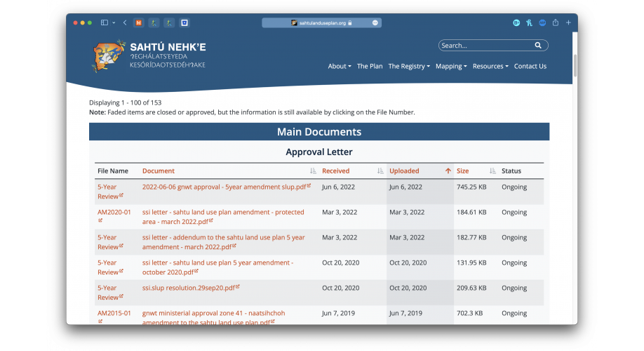Viewport: 644px width, 351px height.
Task: Open ssi.slup resolution.29sep20.pdf
Action: tap(191, 288)
